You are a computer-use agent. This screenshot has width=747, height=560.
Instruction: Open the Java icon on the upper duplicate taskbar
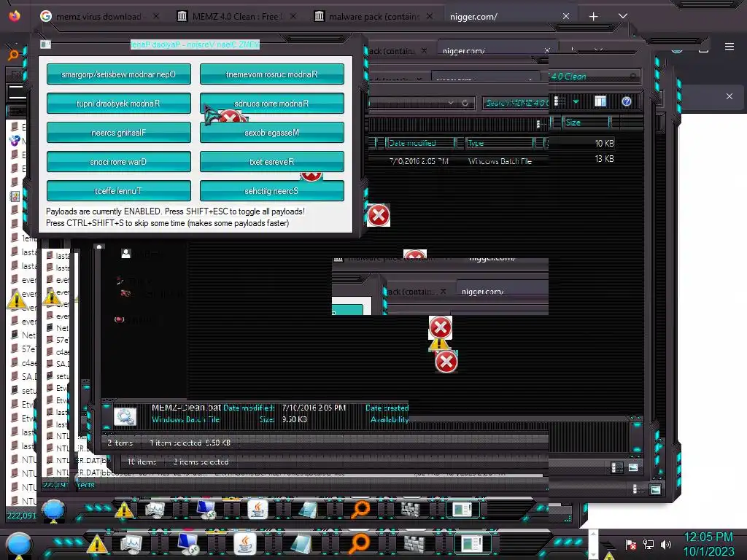258,510
